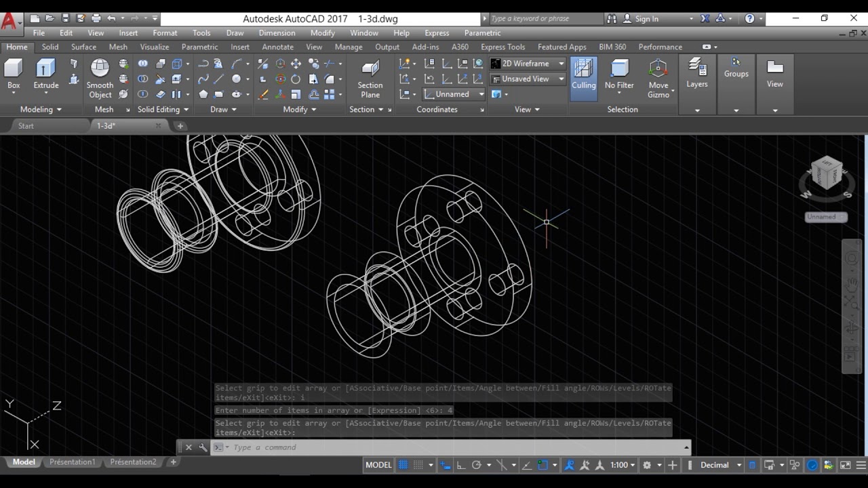The height and width of the screenshot is (488, 868).
Task: Open the 2D Wireframe visual style dropdown
Action: click(528, 64)
